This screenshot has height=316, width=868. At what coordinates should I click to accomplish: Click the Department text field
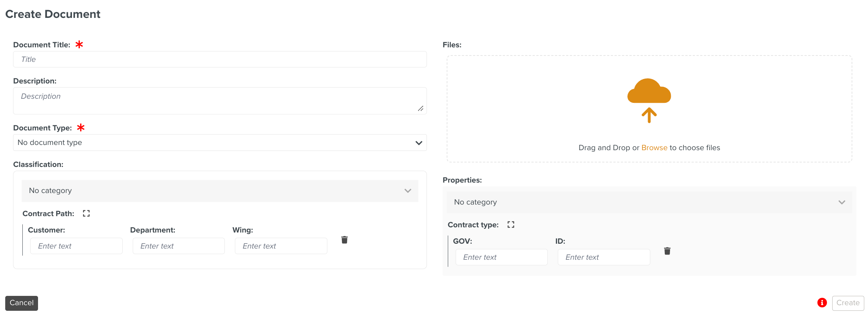click(179, 246)
